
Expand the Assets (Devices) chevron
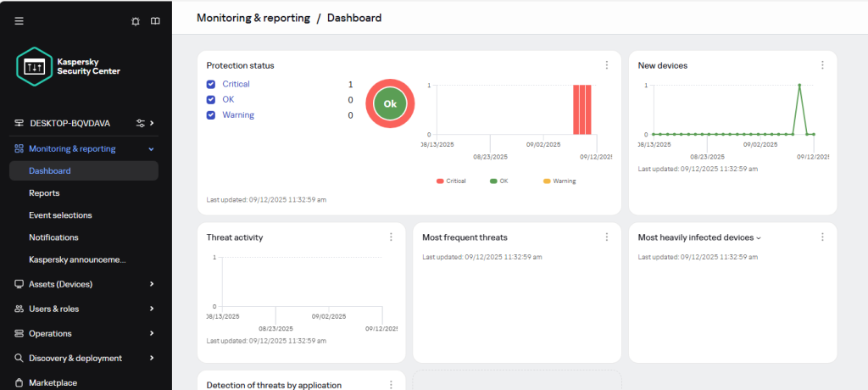(x=152, y=284)
